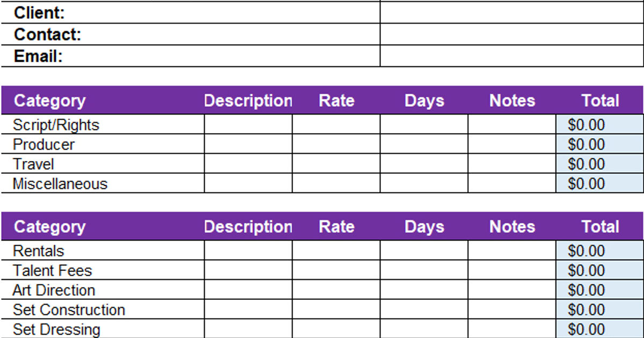644x338 pixels.
Task: Click the Talent Fees Total cell
Action: click(x=599, y=270)
